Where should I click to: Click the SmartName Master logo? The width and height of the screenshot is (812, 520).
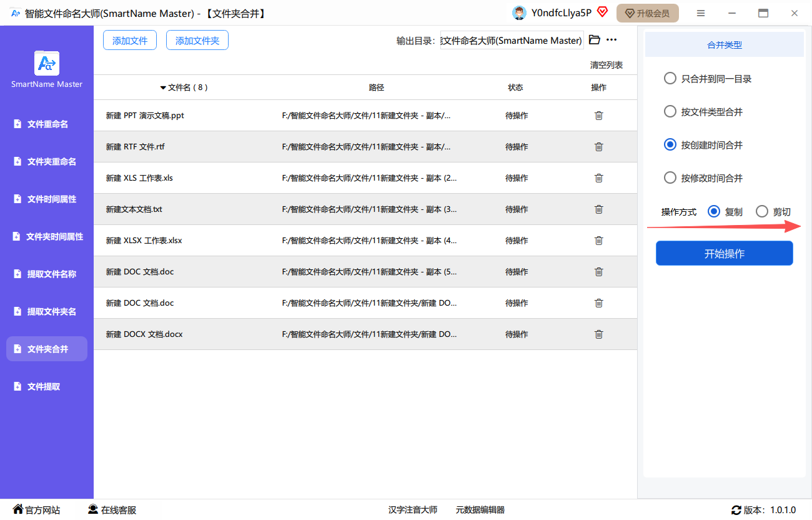click(x=47, y=64)
